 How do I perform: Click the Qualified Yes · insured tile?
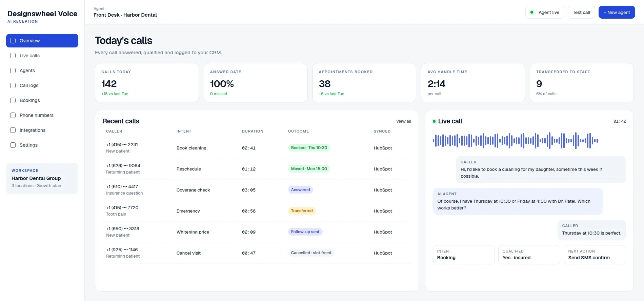tap(529, 255)
